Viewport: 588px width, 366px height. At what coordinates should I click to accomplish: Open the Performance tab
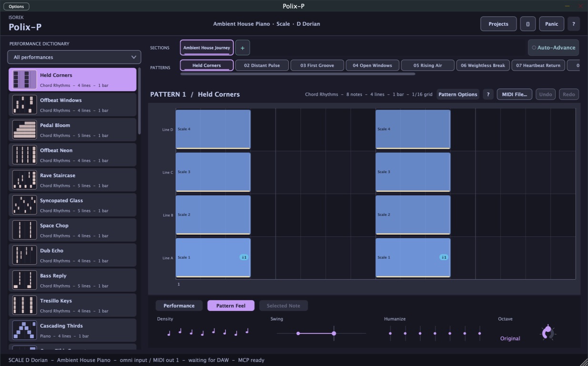click(179, 305)
